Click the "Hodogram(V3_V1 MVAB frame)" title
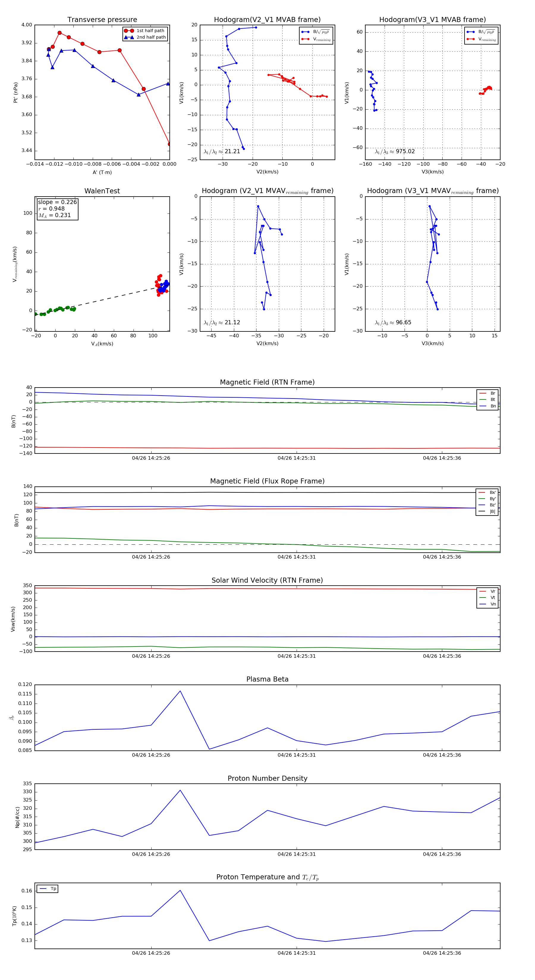Image resolution: width=535 pixels, height=980 pixels. [432, 20]
